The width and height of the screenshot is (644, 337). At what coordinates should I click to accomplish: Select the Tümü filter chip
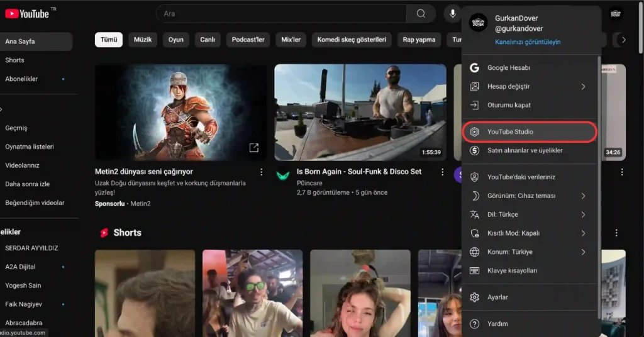[x=109, y=40]
